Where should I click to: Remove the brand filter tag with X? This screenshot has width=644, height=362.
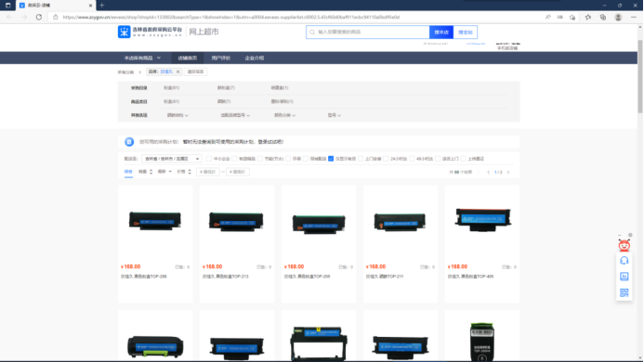click(177, 71)
